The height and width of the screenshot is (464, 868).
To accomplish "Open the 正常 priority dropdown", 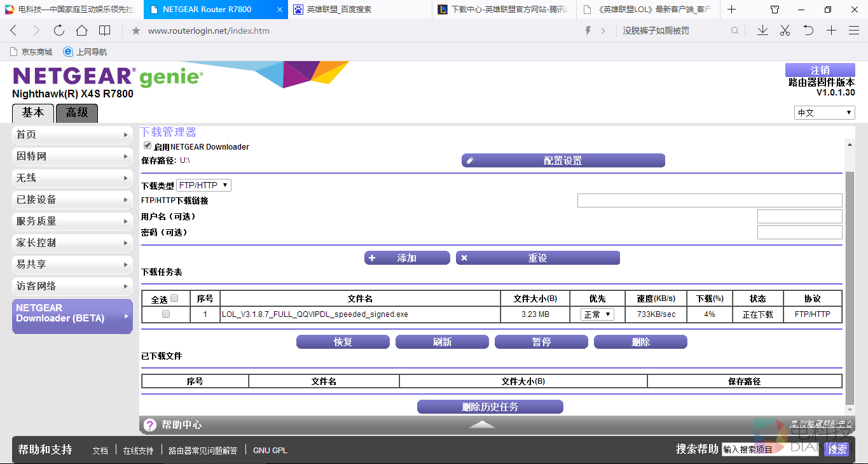I will point(597,314).
